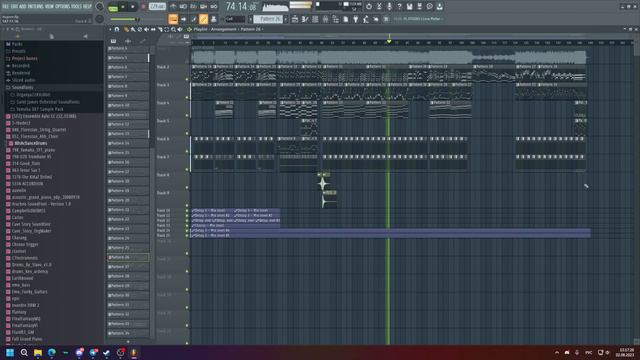This screenshot has width=640, height=360.
Task: Expand the Project bones folder
Action: [24, 58]
